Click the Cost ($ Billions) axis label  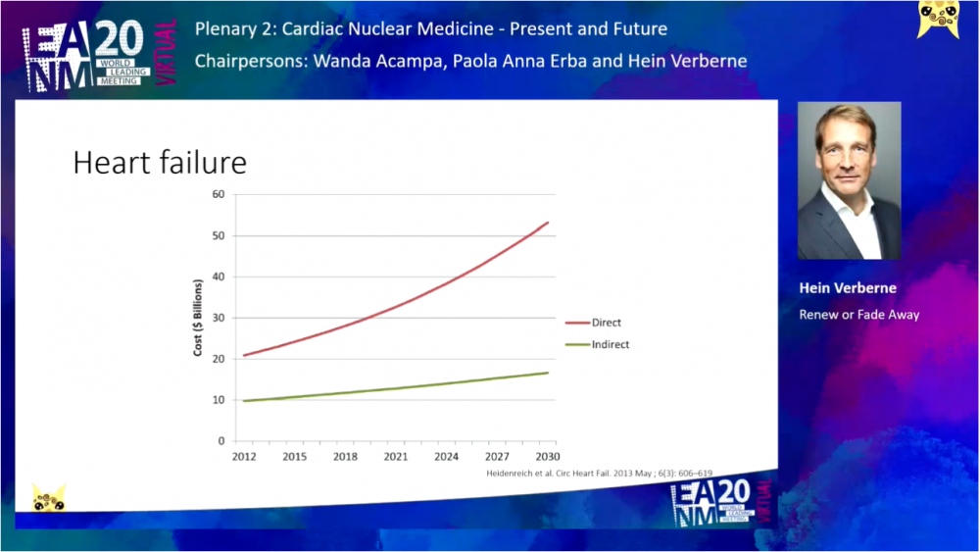tap(197, 318)
